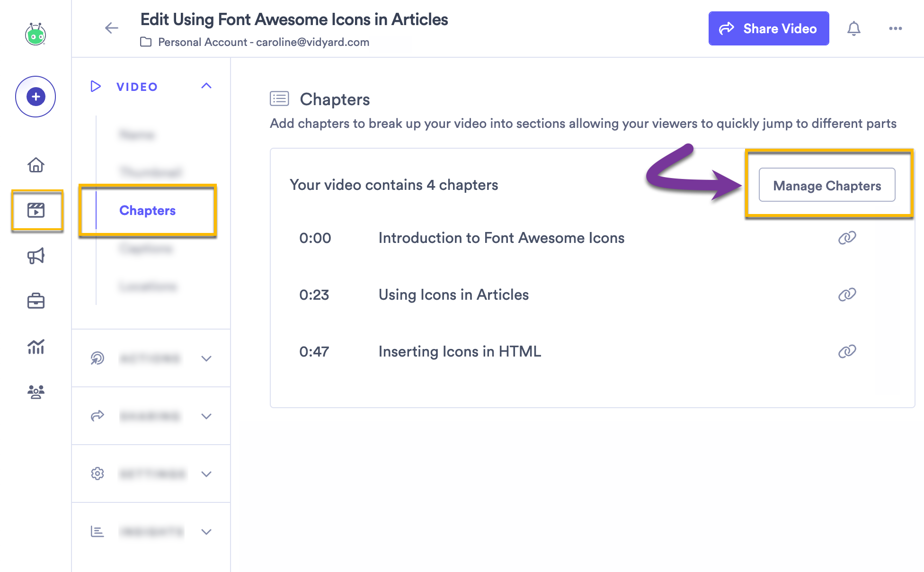
Task: Click the Share Video button
Action: pyautogui.click(x=768, y=28)
